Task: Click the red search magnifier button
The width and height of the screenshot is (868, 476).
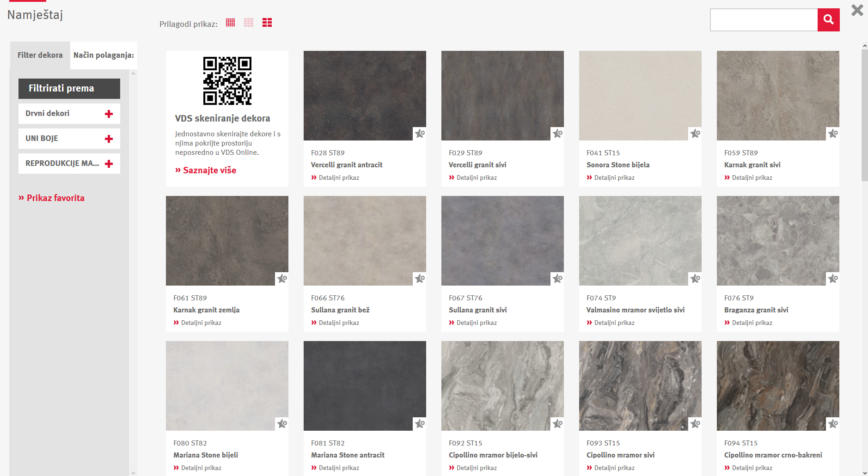Action: click(x=828, y=19)
